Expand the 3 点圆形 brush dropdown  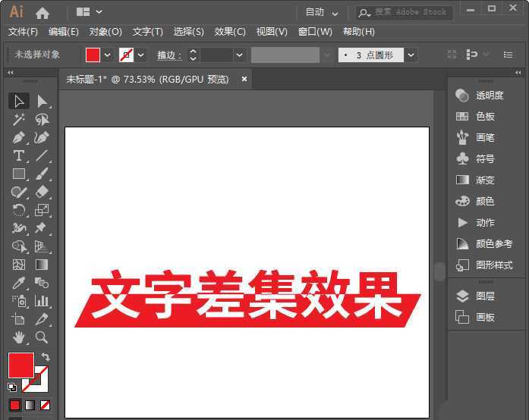coord(411,55)
